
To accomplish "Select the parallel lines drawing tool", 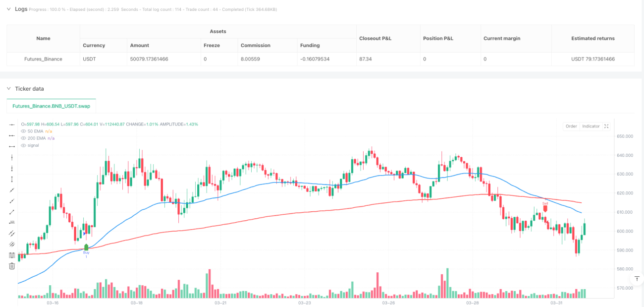I will (12, 234).
